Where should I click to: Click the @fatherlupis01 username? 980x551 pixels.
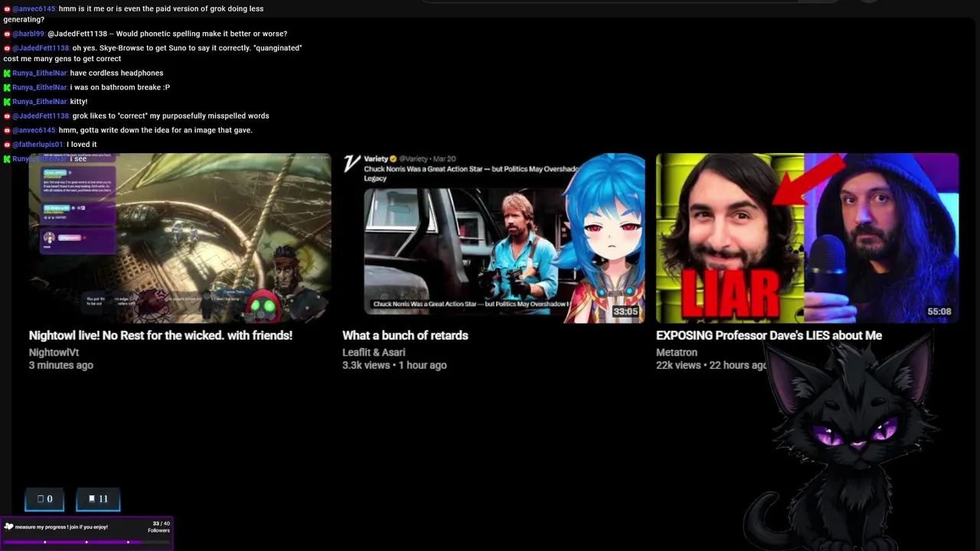pos(38,145)
